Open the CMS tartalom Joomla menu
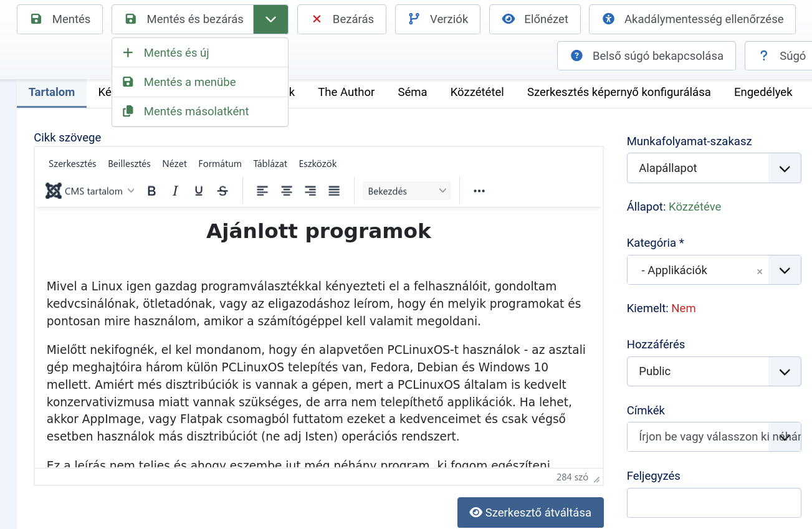812x529 pixels. tap(90, 191)
